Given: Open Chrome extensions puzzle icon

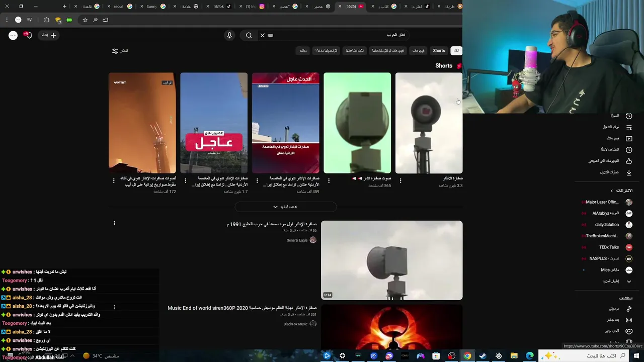Looking at the screenshot, I should point(47,20).
